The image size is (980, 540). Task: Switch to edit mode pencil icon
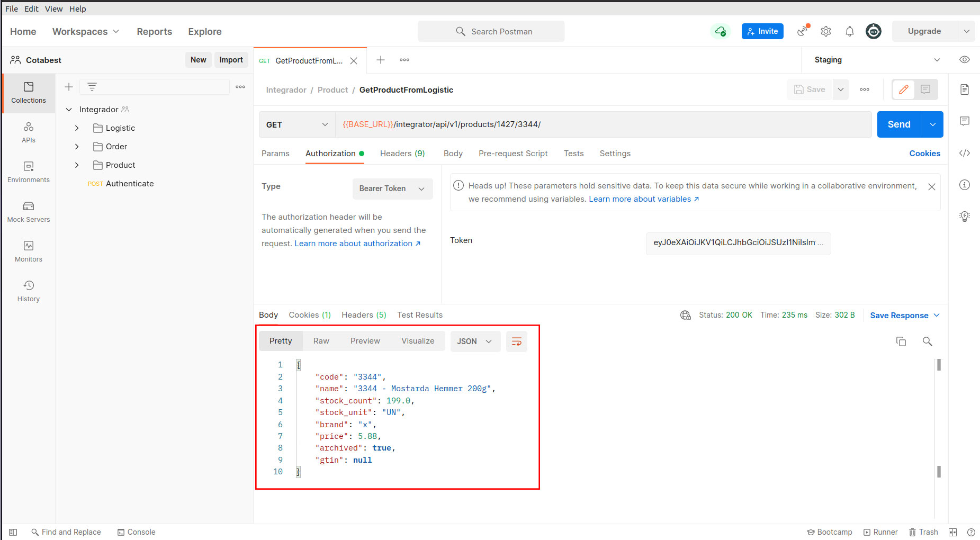click(x=904, y=89)
